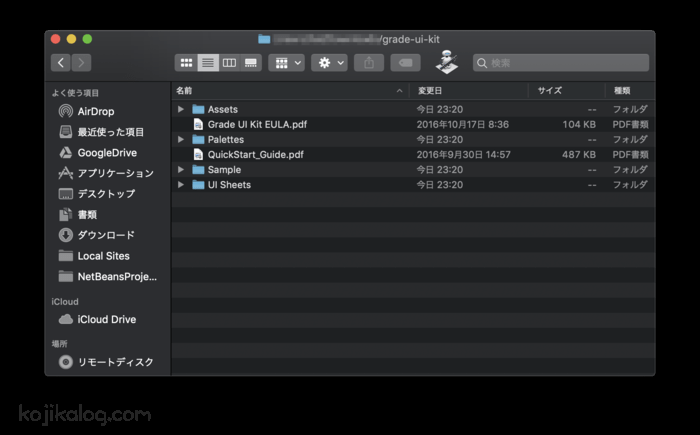700x435 pixels.
Task: Expand the UI Sheets folder disclosure triangle
Action: coord(181,184)
